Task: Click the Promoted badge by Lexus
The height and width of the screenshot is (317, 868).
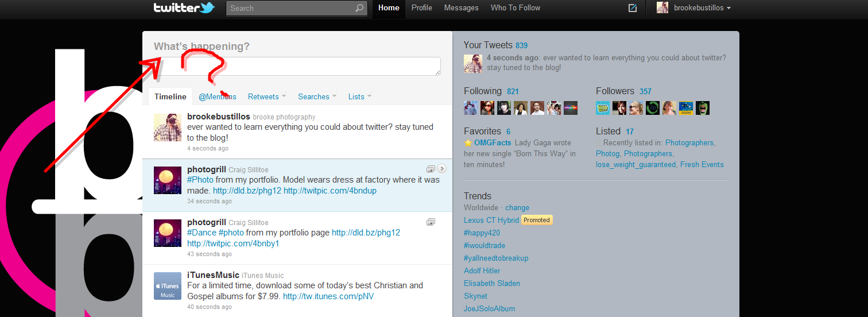Action: pyautogui.click(x=537, y=220)
